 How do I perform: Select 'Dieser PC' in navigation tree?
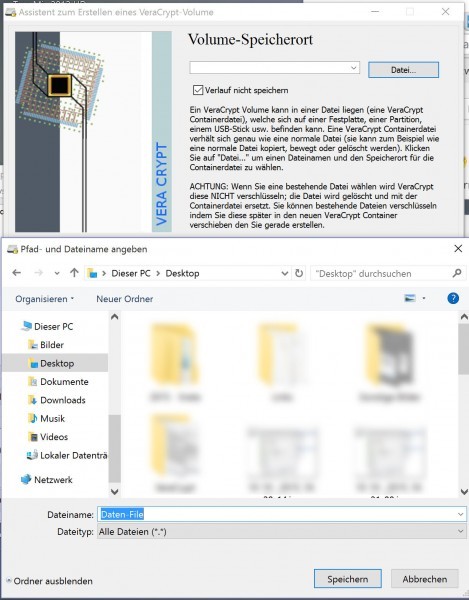click(54, 326)
